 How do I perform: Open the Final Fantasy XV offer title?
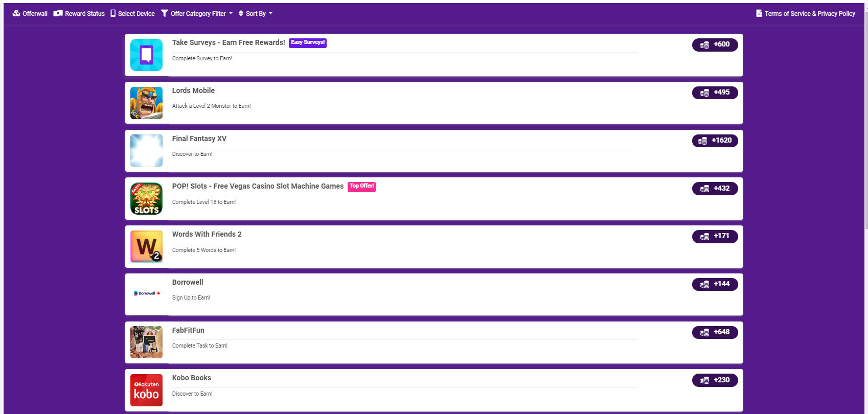coord(199,139)
